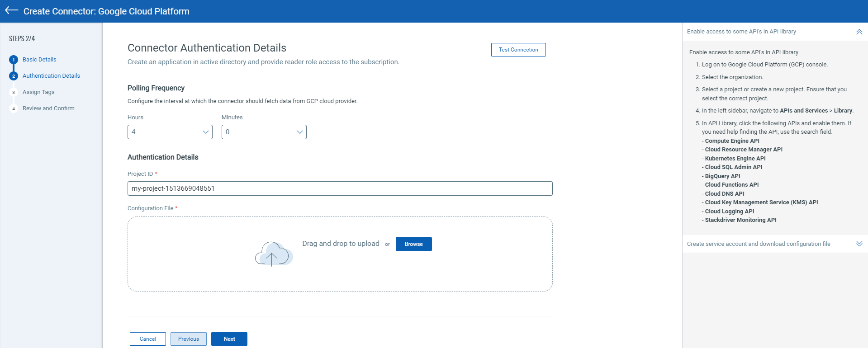The height and width of the screenshot is (348, 868).
Task: Click the Compute Engine API text
Action: [x=732, y=141]
